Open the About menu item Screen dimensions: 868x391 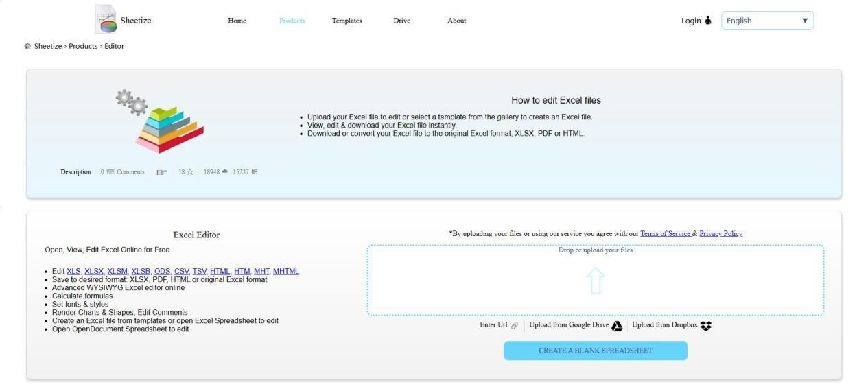coord(457,21)
